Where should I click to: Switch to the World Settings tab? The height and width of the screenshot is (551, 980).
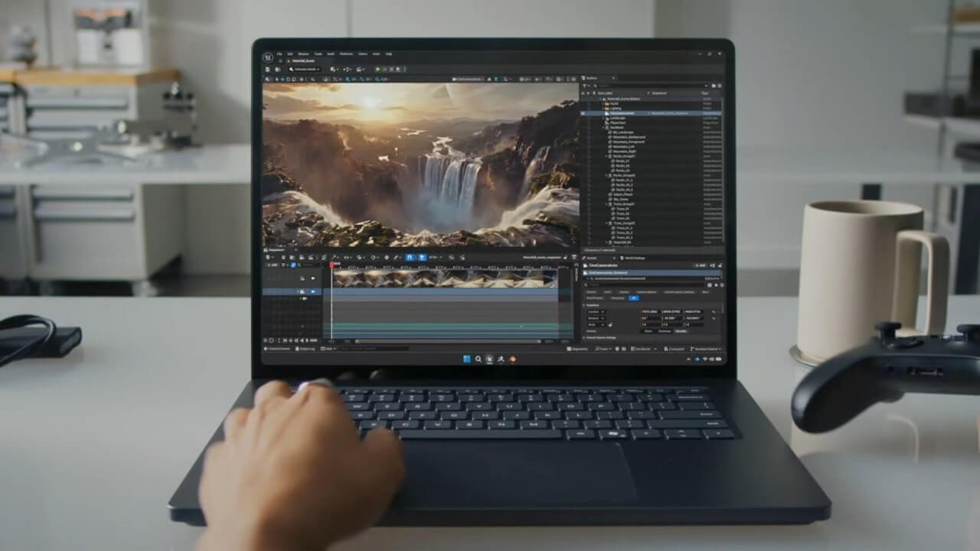pos(633,258)
